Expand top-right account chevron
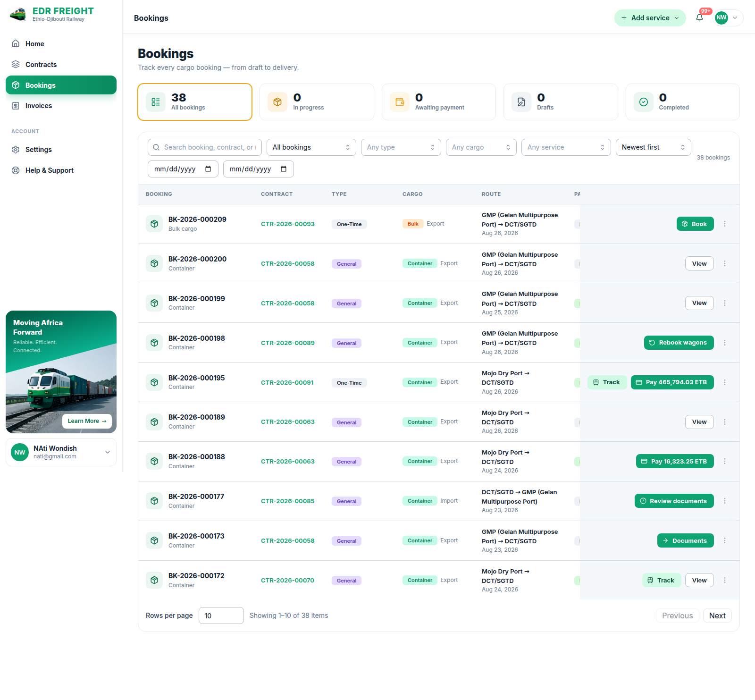The image size is (755, 700). pos(735,18)
